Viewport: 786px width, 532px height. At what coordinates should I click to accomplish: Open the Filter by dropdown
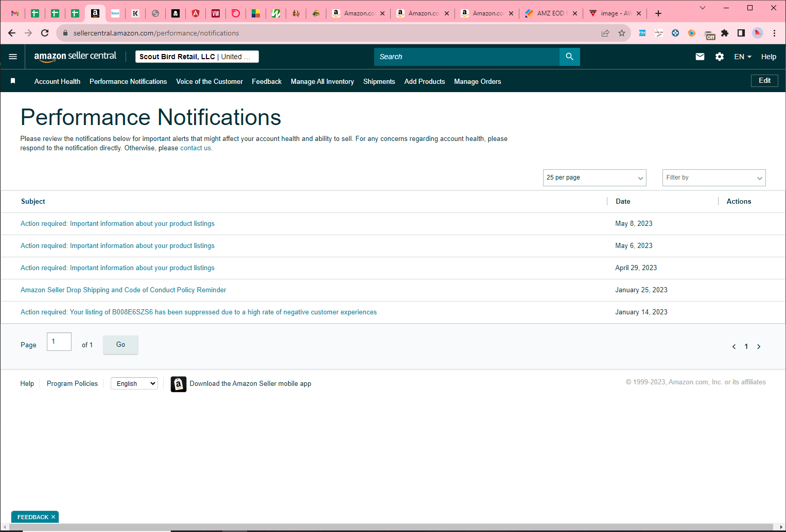[x=714, y=178]
